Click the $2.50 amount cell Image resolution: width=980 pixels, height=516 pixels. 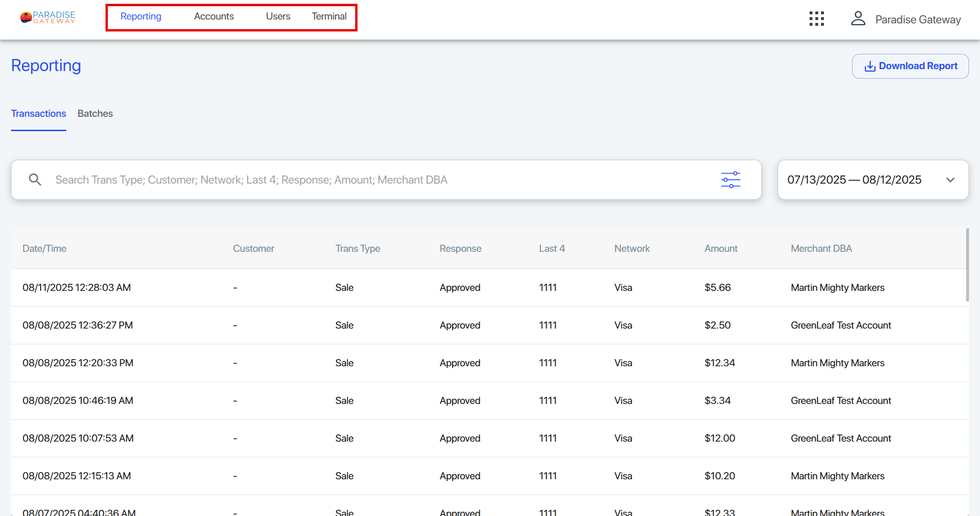(x=717, y=325)
